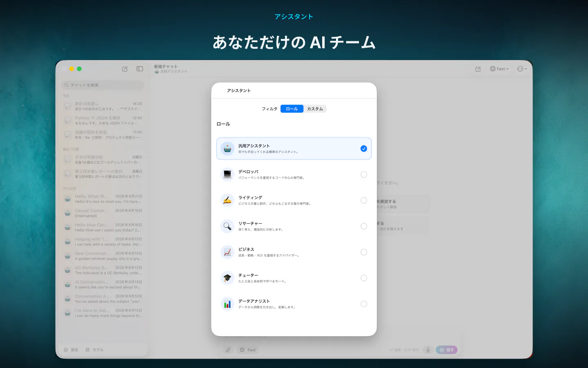
Task: Select the リサーチャー radio button
Action: point(364,226)
